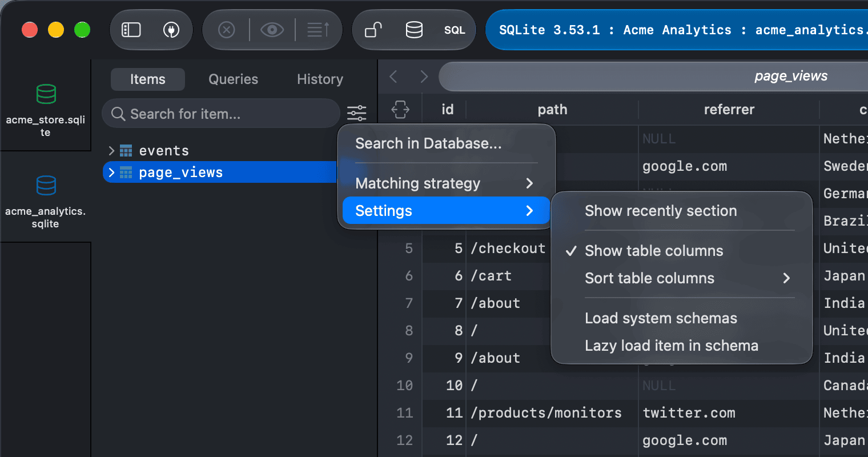Select the /products/monitors cell
Viewport: 868px width, 457px height.
552,413
